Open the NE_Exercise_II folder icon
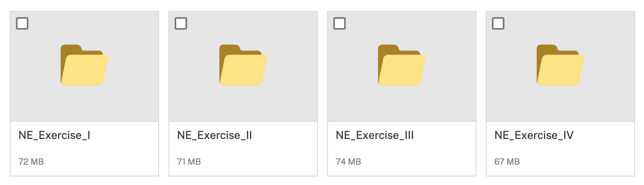Screen dimensions: 644x185 243,65
